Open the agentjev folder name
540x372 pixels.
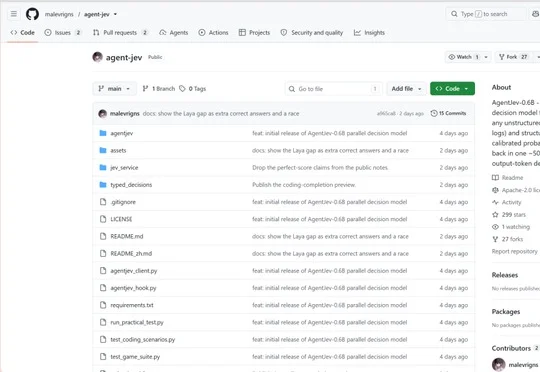click(x=122, y=133)
